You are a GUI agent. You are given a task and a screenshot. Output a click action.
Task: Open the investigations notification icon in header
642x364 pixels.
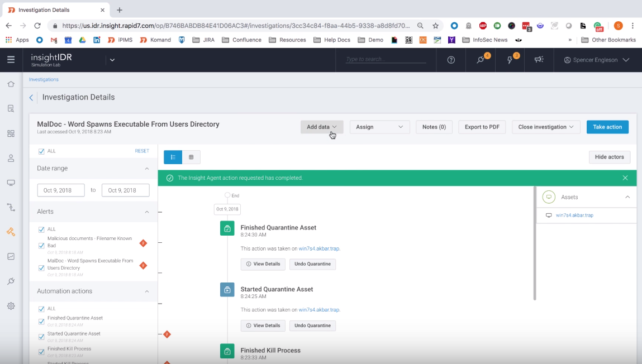[481, 60]
